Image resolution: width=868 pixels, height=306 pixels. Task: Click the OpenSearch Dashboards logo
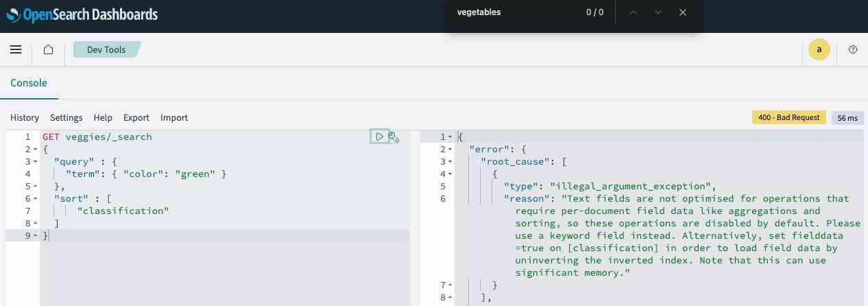[x=82, y=14]
